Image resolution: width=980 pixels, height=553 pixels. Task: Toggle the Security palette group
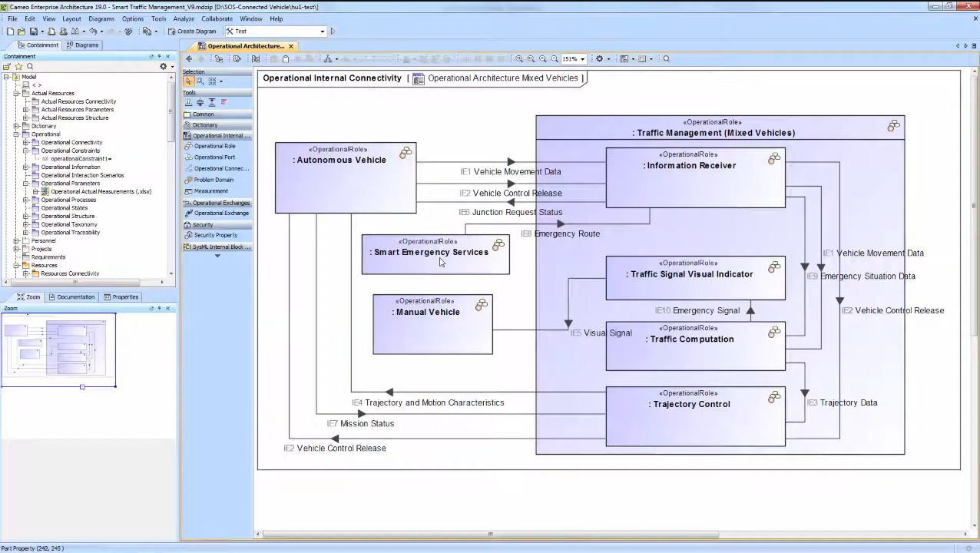click(217, 225)
